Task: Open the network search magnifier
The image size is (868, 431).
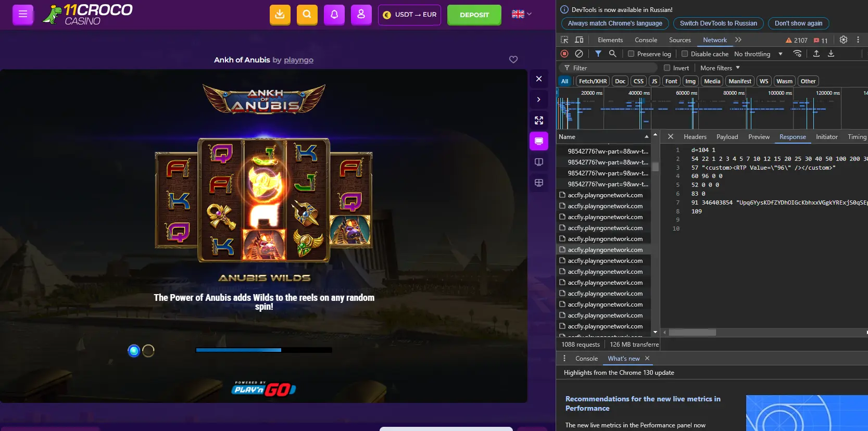Action: (613, 54)
